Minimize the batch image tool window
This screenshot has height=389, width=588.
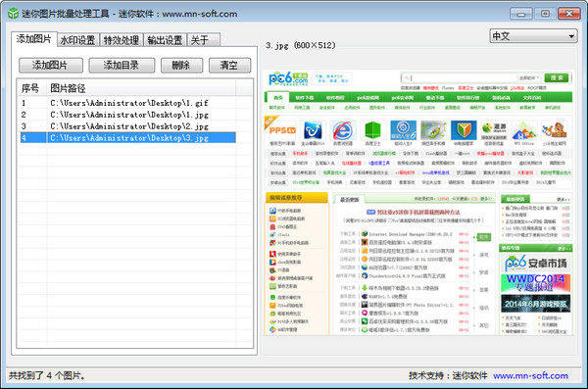point(521,14)
